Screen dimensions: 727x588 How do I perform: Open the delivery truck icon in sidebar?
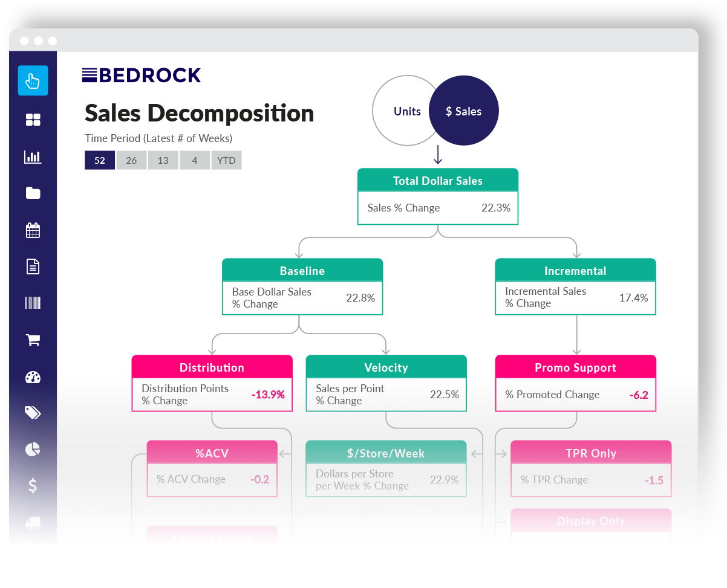33,523
